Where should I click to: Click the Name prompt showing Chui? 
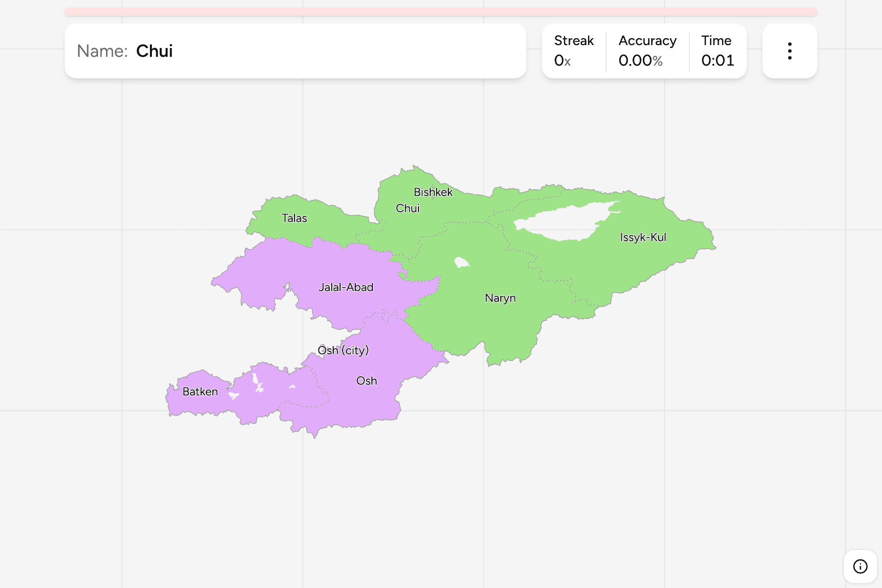pyautogui.click(x=295, y=51)
